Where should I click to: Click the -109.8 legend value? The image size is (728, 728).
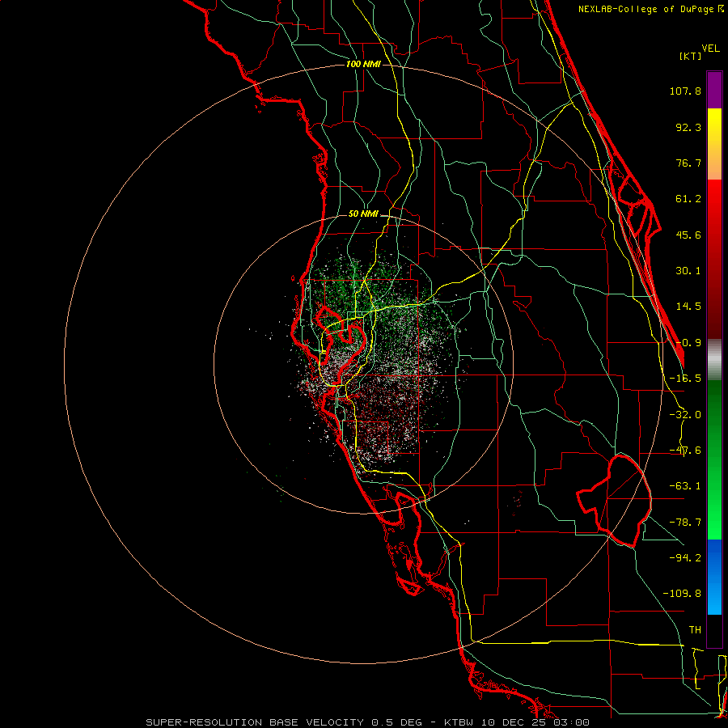682,594
